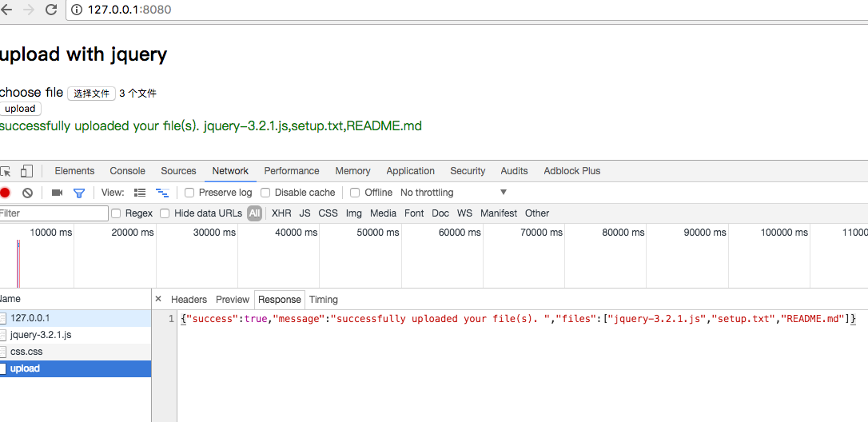Switch to large request rows view icon
Screen dimensions: 868x422
coord(140,193)
